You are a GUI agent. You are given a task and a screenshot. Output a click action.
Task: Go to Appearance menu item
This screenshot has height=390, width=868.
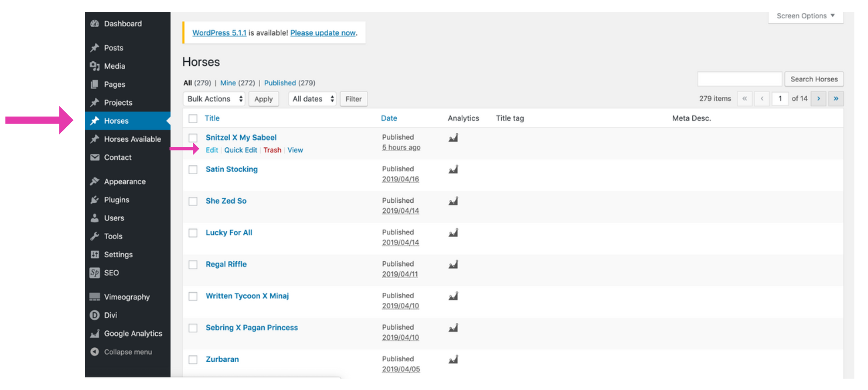(125, 181)
